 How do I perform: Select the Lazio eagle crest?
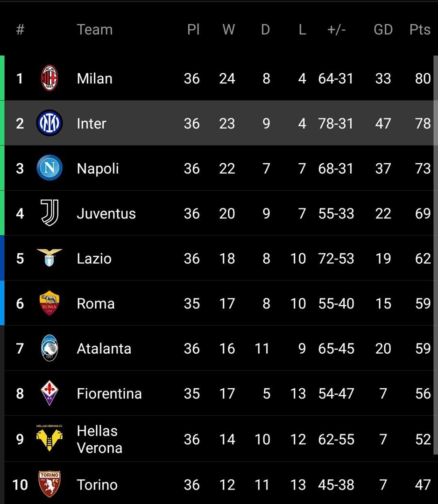pos(49,258)
